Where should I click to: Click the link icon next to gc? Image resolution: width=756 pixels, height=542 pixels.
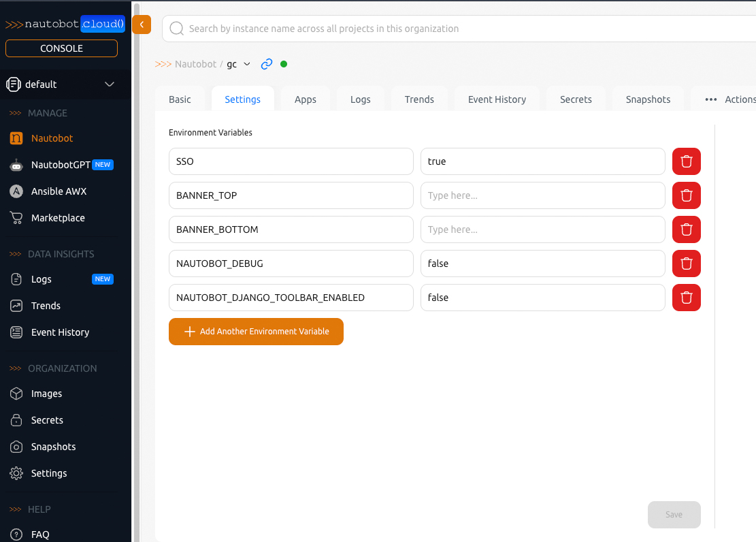pos(266,64)
